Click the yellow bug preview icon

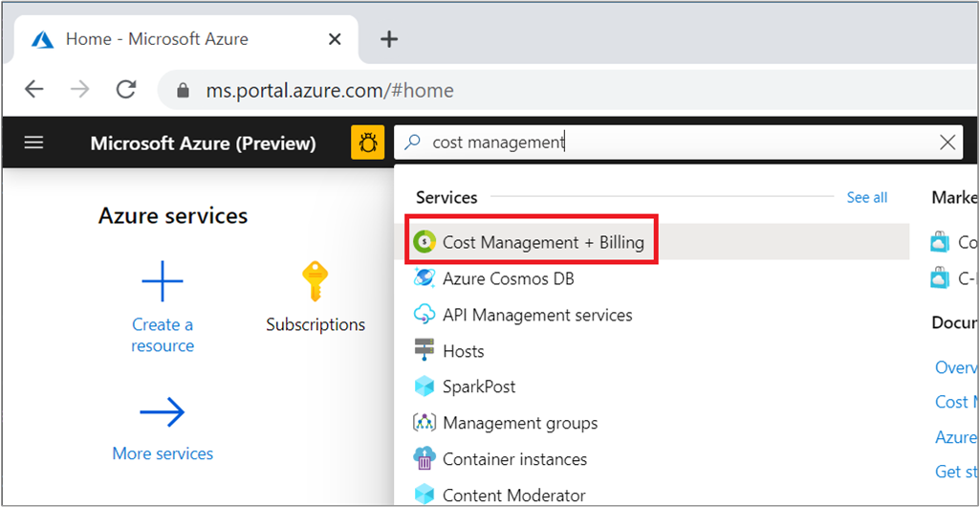[367, 143]
